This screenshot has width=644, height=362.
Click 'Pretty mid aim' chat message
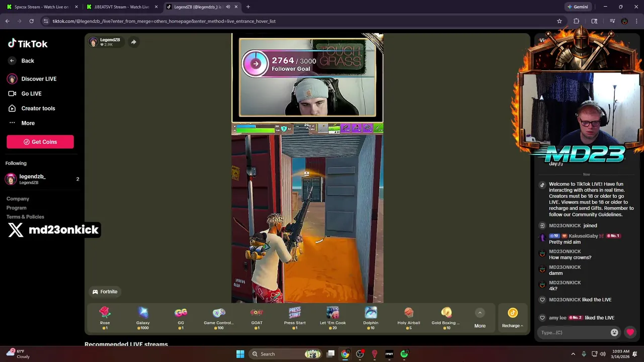(x=565, y=242)
